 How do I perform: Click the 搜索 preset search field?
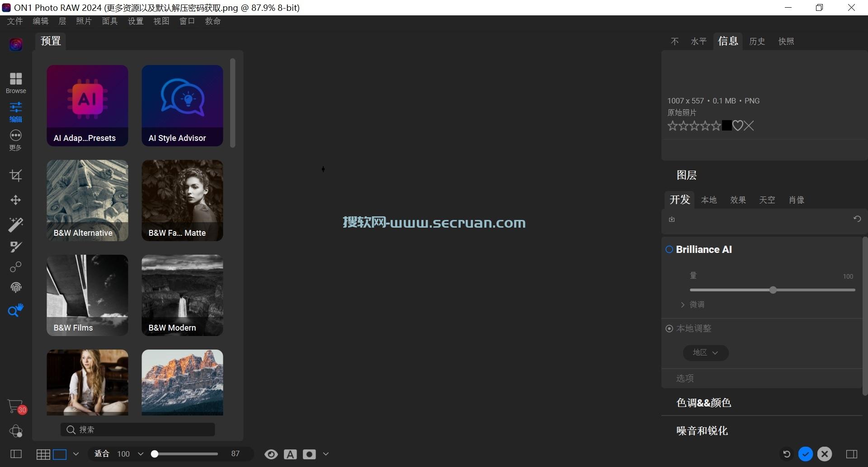pyautogui.click(x=138, y=430)
